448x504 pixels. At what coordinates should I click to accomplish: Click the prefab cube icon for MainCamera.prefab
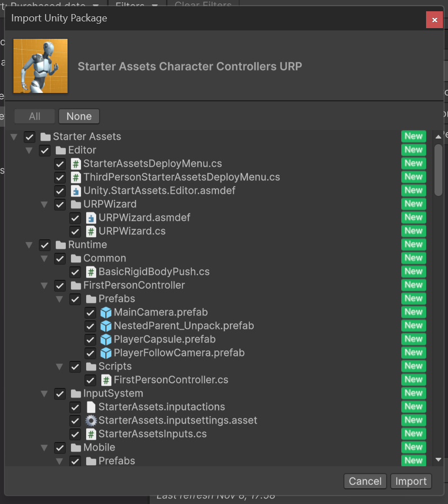[106, 313]
